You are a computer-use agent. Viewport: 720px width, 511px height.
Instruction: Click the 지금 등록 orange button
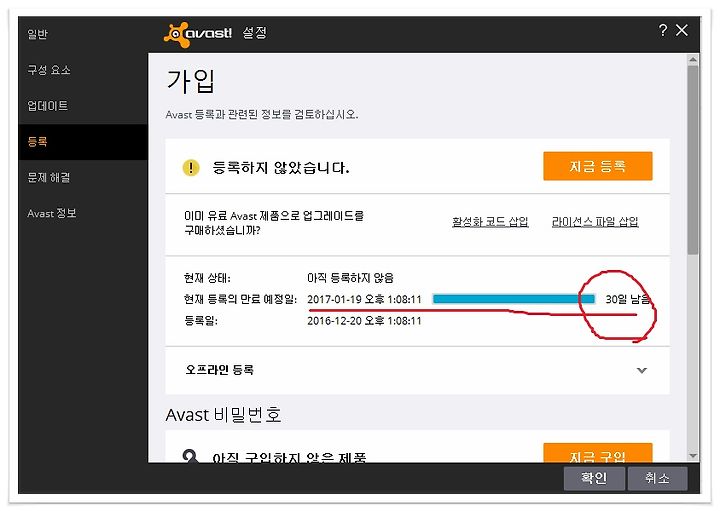click(x=597, y=166)
